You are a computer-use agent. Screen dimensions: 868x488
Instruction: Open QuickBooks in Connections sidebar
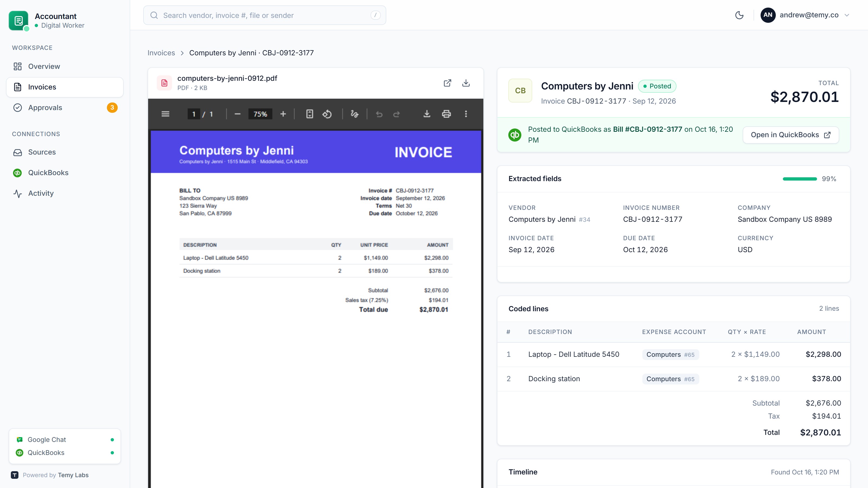tap(65, 172)
